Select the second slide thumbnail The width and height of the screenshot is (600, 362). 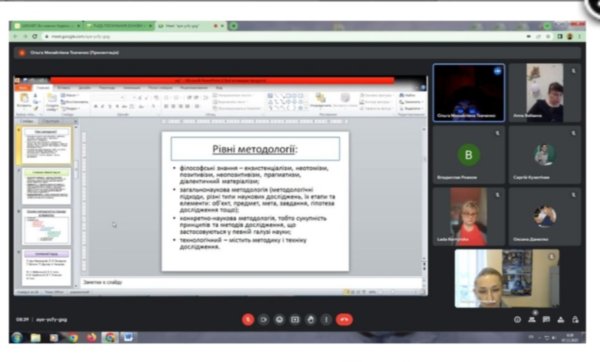[x=46, y=186]
